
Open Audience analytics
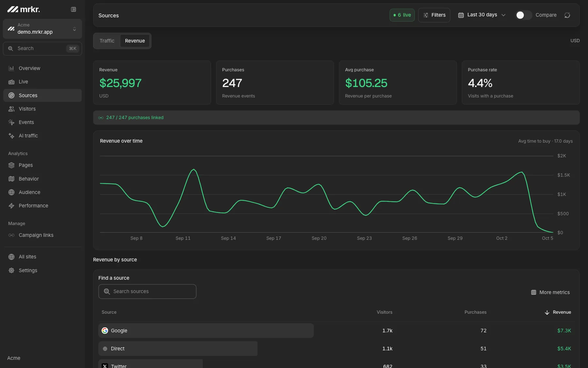click(x=42, y=192)
